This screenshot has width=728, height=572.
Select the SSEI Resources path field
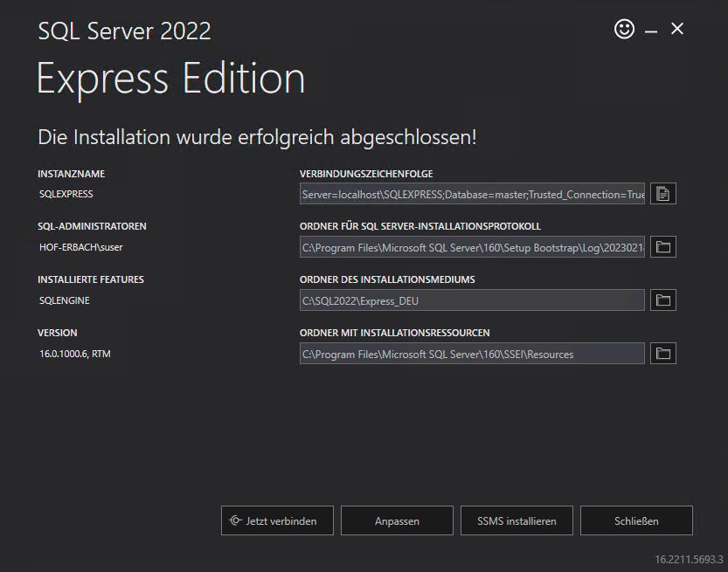click(472, 353)
